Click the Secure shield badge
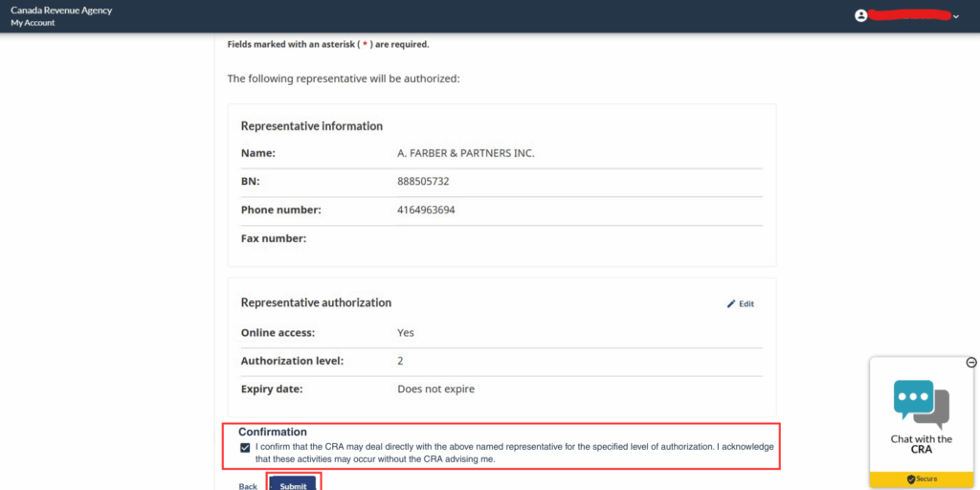The height and width of the screenshot is (490, 980). pos(922,479)
